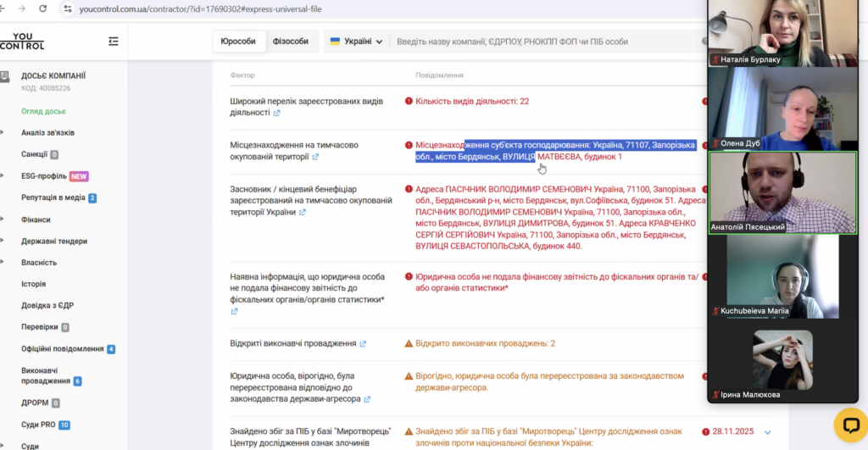The width and height of the screenshot is (868, 450).
Task: Select the Юрособи tab
Action: click(x=238, y=42)
